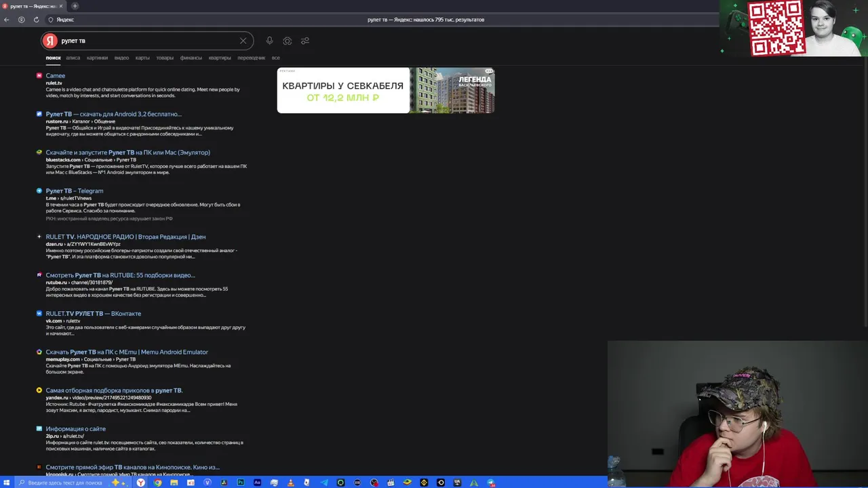Reload the page with the refresh icon

pos(36,20)
